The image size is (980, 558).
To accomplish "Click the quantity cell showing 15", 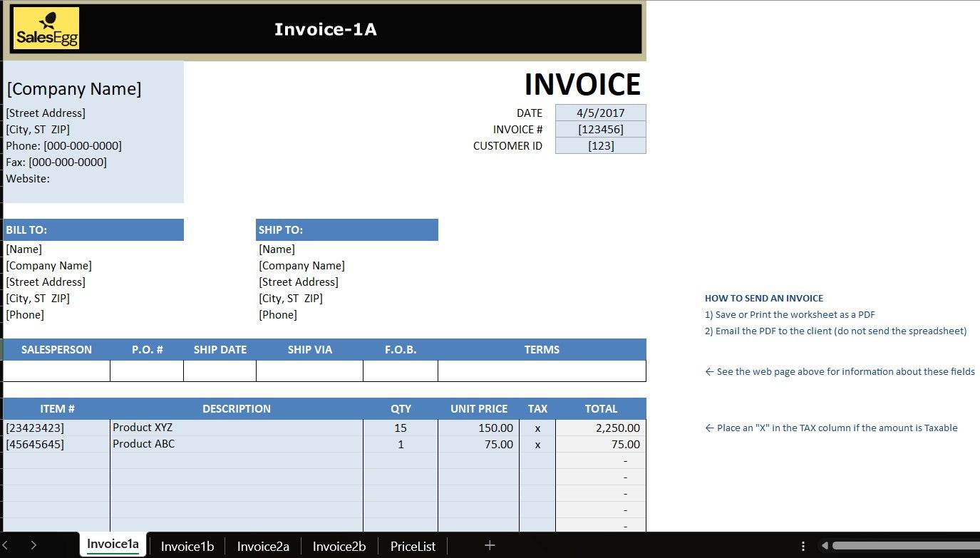I will click(x=400, y=428).
